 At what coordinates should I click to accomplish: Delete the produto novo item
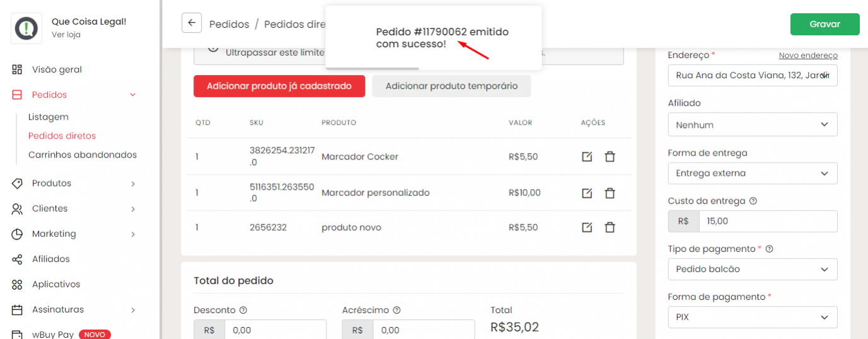(610, 227)
